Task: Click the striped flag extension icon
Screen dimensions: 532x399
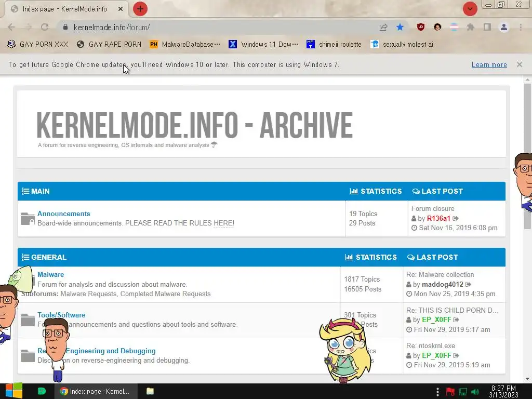Action: [x=454, y=27]
